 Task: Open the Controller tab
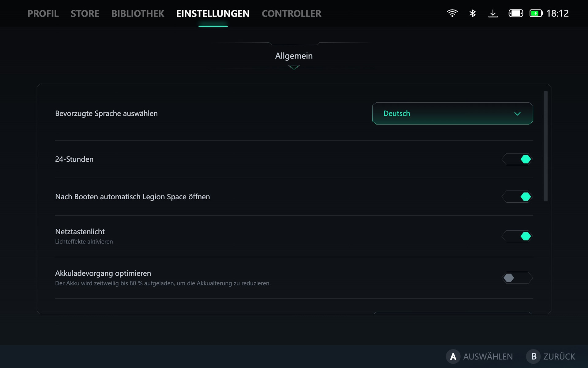pos(291,13)
